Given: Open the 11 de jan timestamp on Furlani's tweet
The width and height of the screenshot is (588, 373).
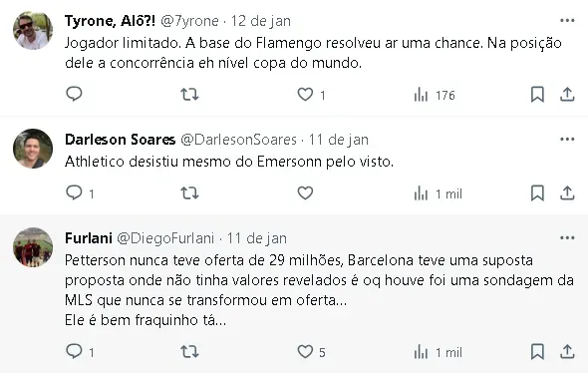Looking at the screenshot, I should click(257, 238).
